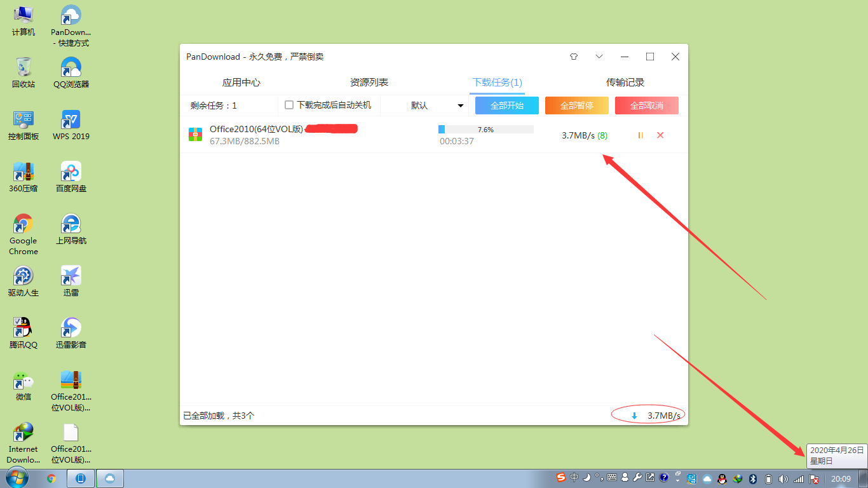Open the 360压缩 desktop icon
Viewport: 868px width, 488px height.
click(24, 177)
